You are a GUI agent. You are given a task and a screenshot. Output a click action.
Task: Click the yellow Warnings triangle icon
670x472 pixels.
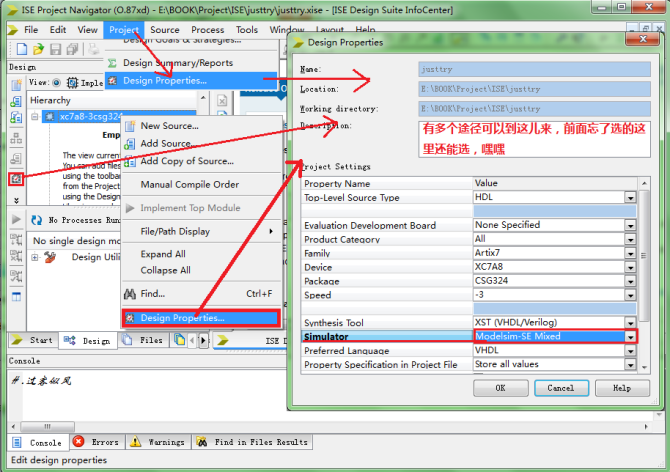(x=135, y=442)
